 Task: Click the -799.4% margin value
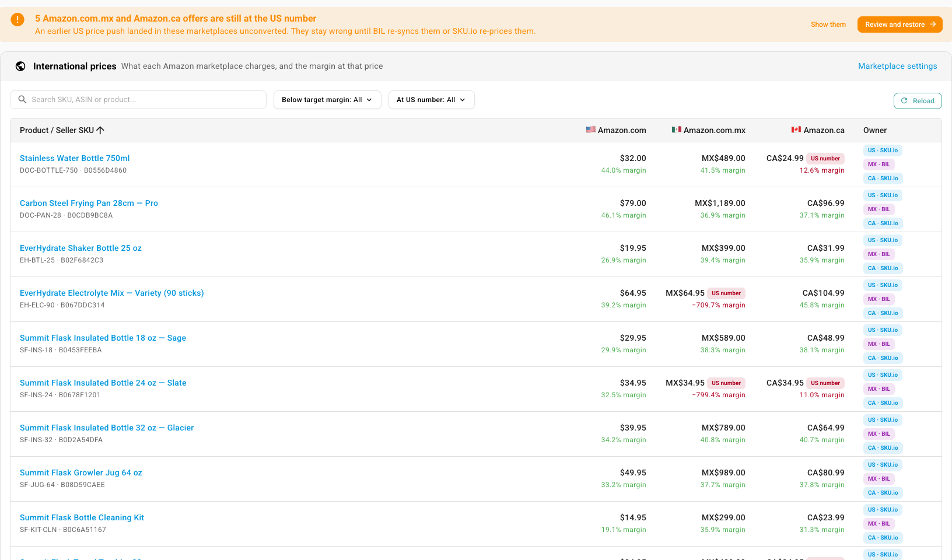tap(719, 395)
